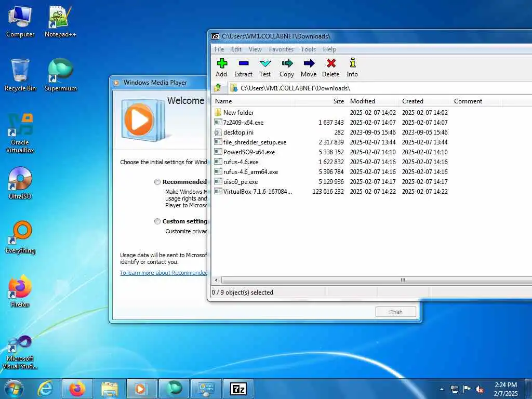Click the network tray icon

click(x=454, y=390)
